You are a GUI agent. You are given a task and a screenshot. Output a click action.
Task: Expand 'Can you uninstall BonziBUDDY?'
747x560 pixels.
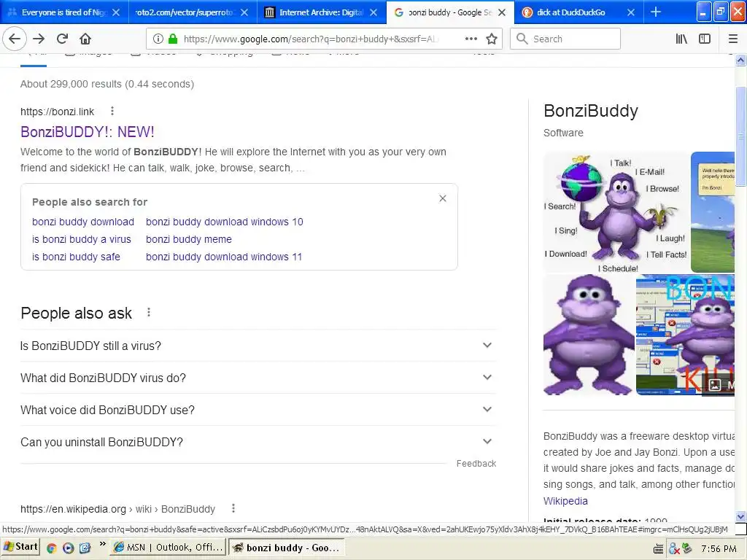coord(258,442)
